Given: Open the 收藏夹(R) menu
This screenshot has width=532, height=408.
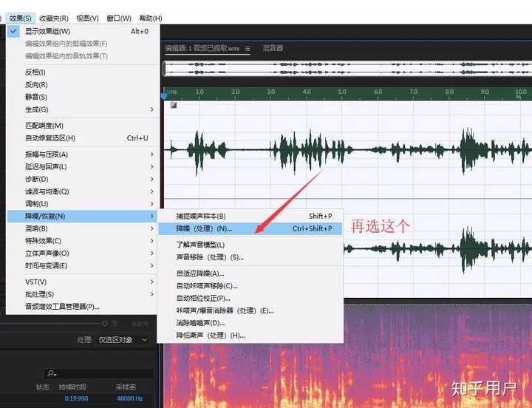Looking at the screenshot, I should [54, 18].
